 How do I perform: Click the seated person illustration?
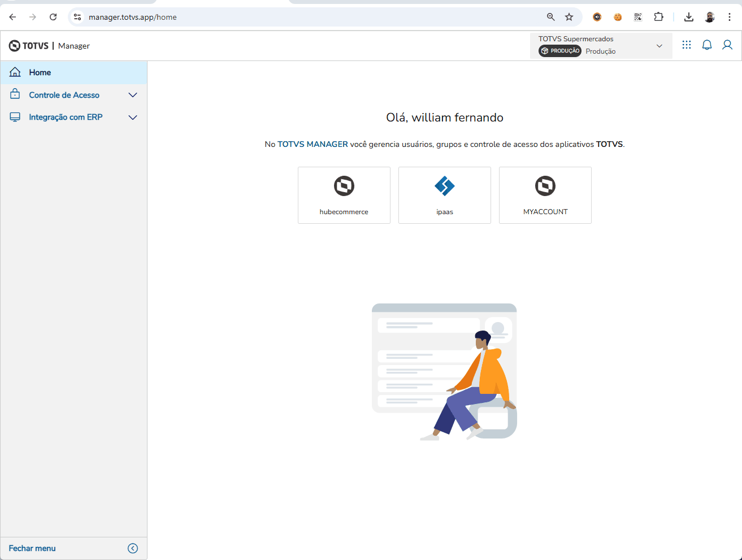(x=468, y=385)
